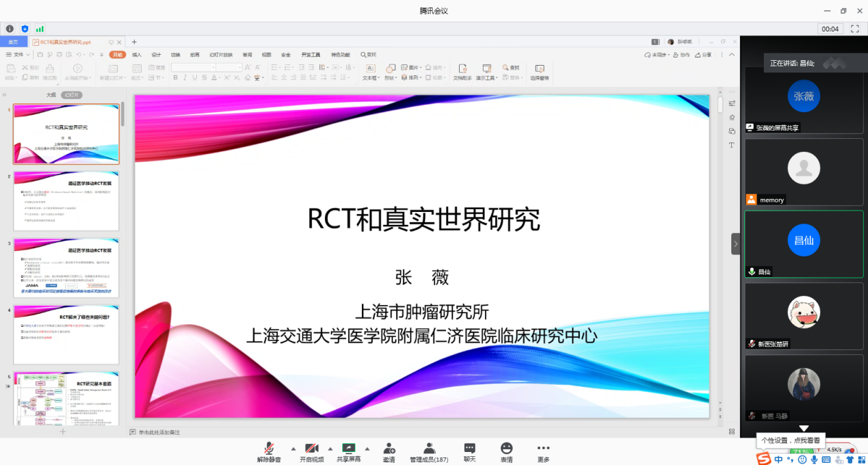
Task: Turn on the camera (开启视频)
Action: point(311,449)
